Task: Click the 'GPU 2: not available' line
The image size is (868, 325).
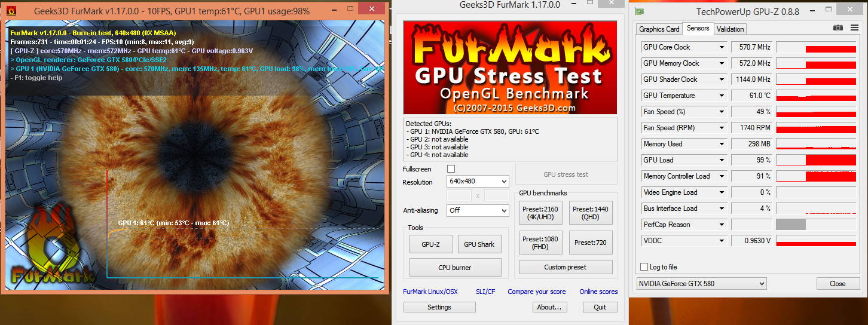Action: (x=437, y=139)
